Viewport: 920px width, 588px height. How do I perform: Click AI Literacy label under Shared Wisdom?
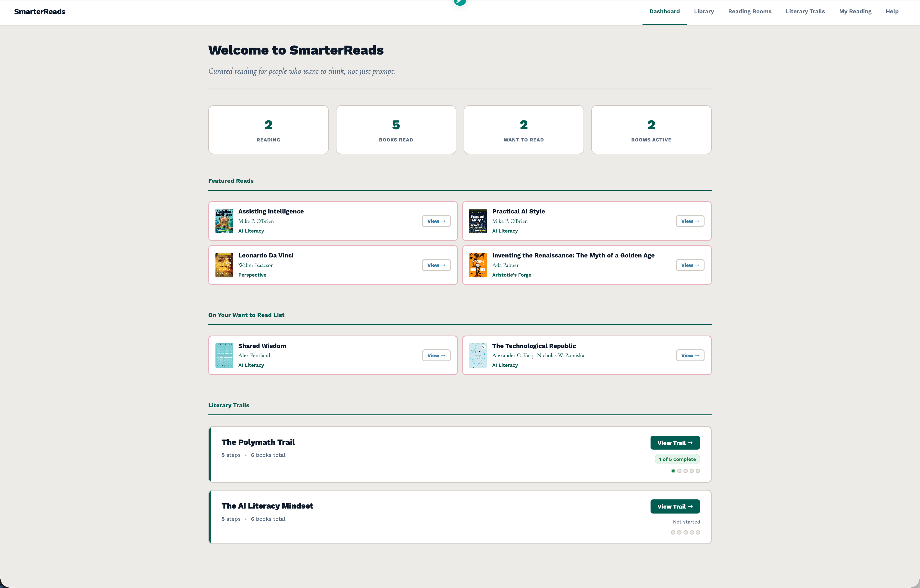251,365
